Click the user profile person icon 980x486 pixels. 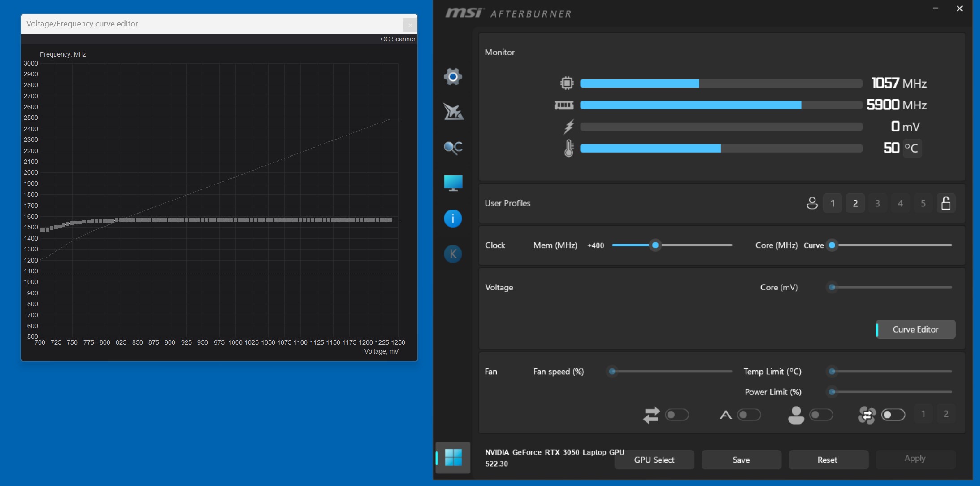pos(812,203)
